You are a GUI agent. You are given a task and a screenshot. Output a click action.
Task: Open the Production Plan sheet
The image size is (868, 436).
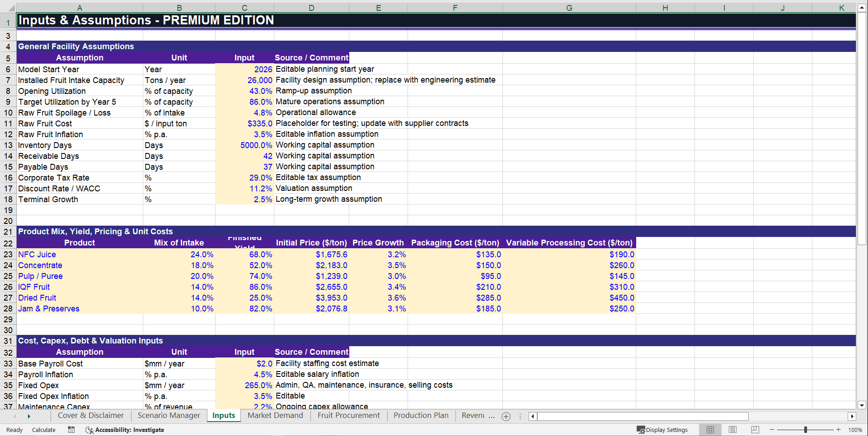pyautogui.click(x=421, y=416)
